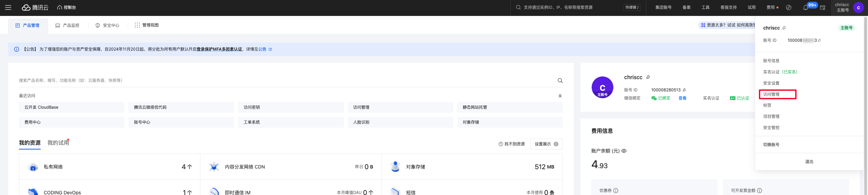Open the 集团账号 menu
Viewport: 868px width, 195px height.
pyautogui.click(x=663, y=7)
